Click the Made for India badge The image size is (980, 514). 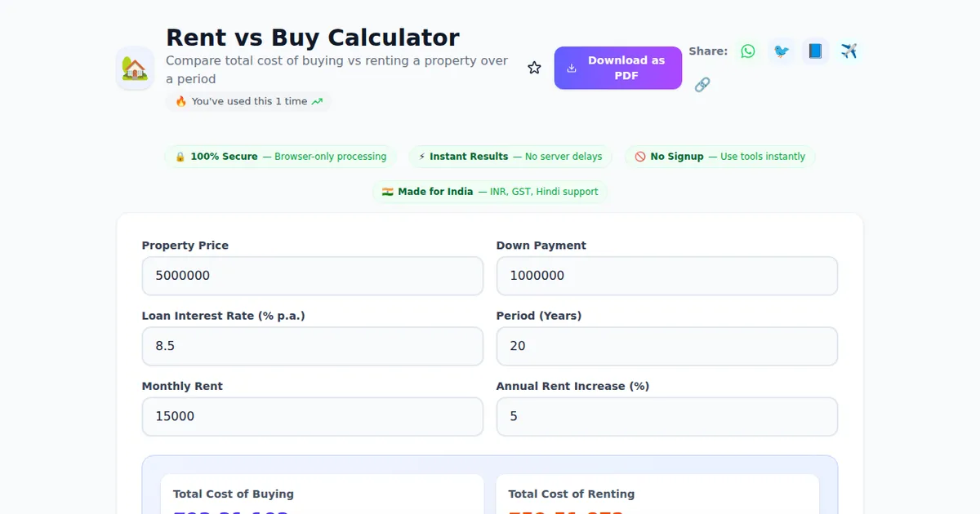(490, 192)
